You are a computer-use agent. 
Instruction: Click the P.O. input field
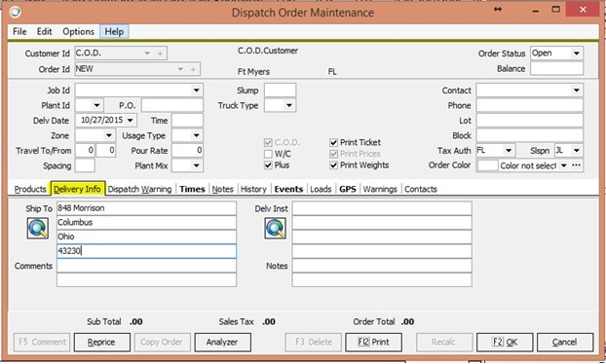(x=172, y=105)
